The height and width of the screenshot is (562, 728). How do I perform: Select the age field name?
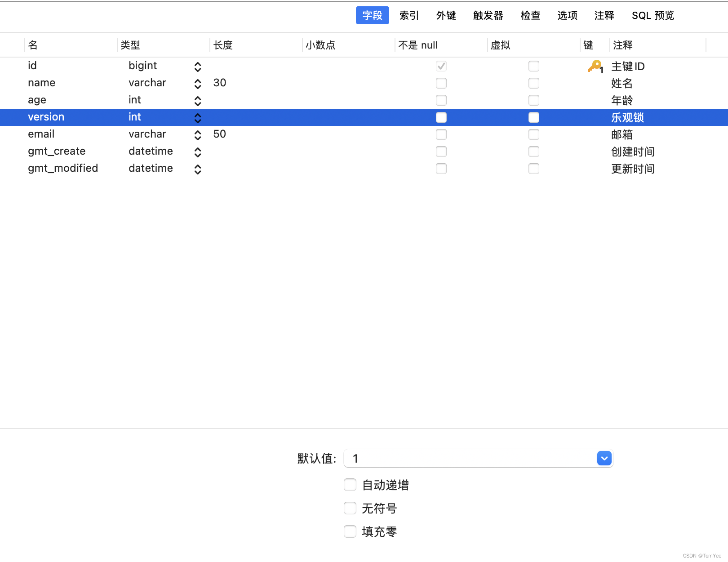[37, 100]
